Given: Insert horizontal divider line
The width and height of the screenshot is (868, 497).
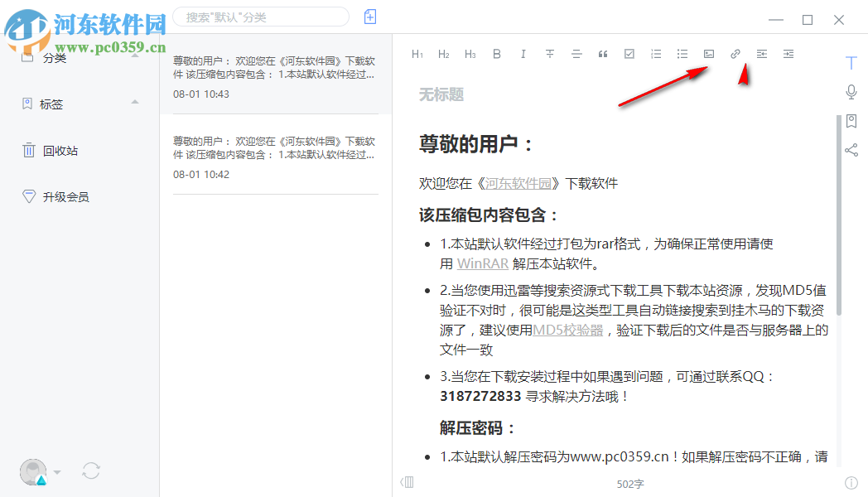Looking at the screenshot, I should coord(576,54).
